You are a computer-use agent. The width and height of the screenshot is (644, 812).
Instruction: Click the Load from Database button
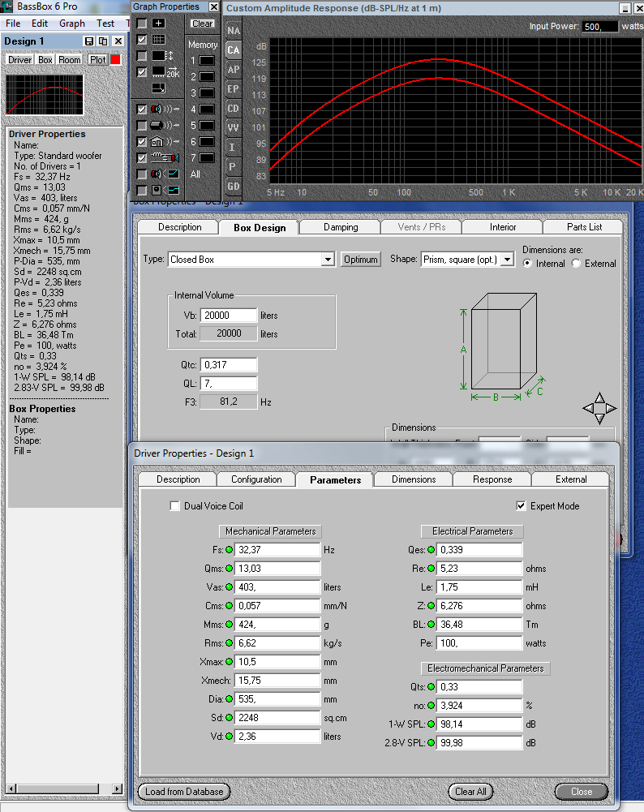(184, 792)
